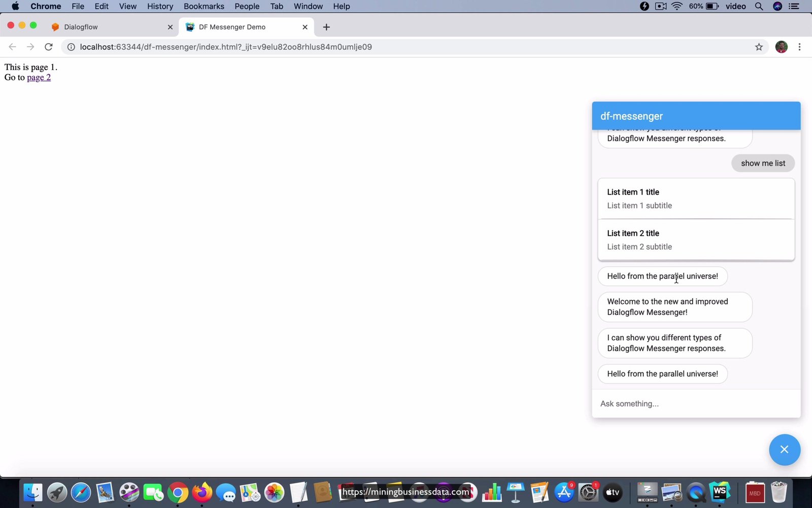This screenshot has width=812, height=508.
Task: Activate Siri from the menu bar
Action: click(x=777, y=6)
